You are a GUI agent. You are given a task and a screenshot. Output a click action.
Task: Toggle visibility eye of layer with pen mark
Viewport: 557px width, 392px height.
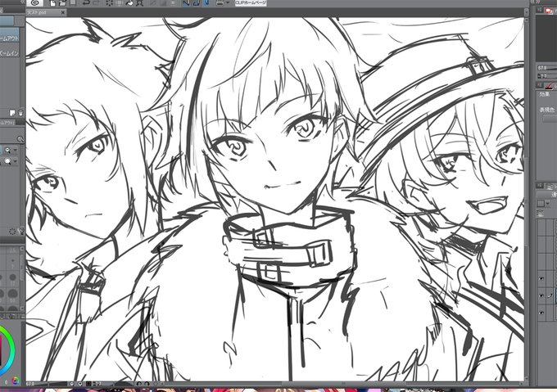541,295
